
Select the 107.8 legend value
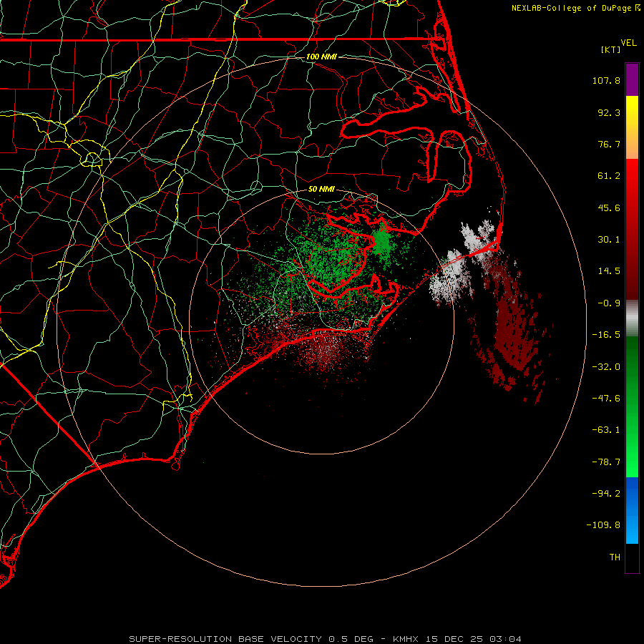coord(606,80)
